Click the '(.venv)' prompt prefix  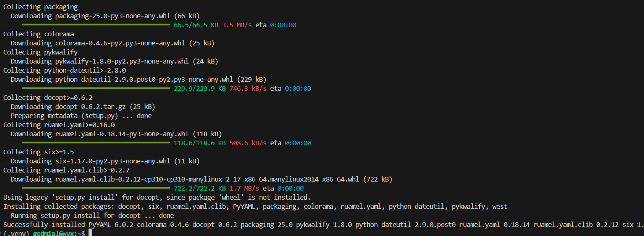click(16, 234)
